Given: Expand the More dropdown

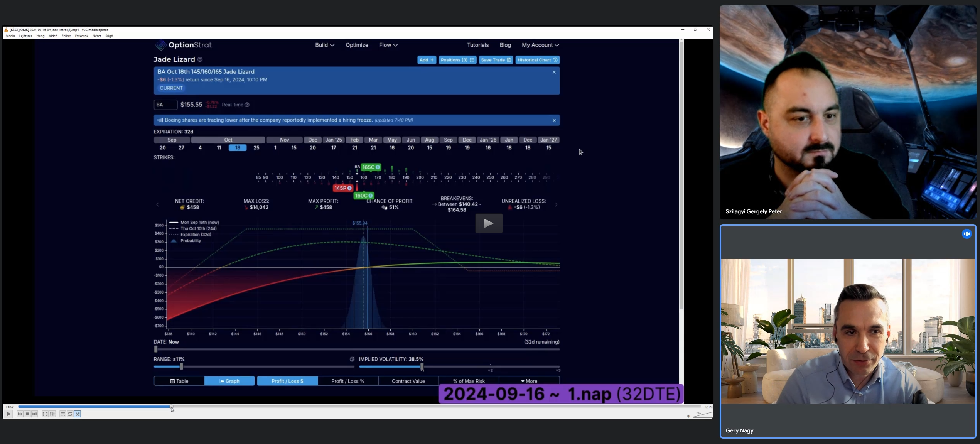Looking at the screenshot, I should (x=529, y=381).
